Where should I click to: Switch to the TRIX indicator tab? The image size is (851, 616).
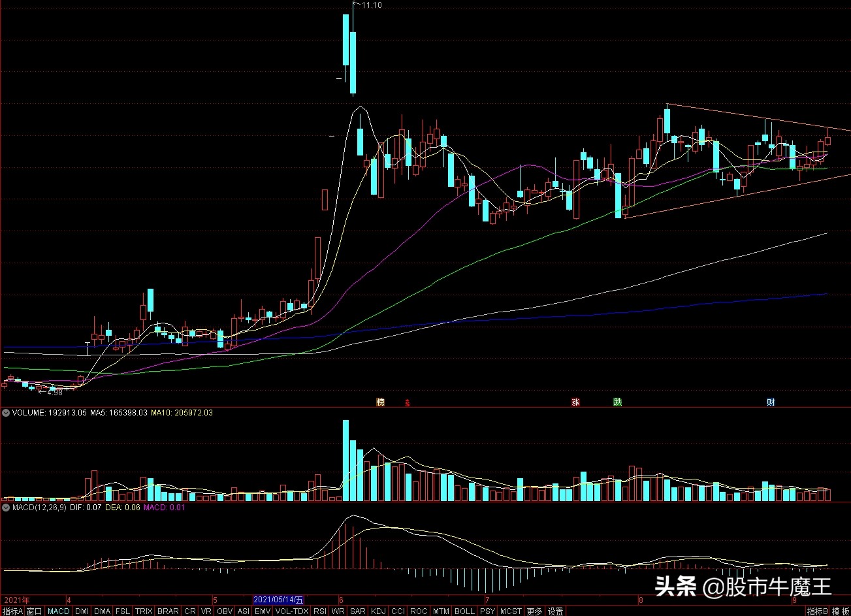144,611
